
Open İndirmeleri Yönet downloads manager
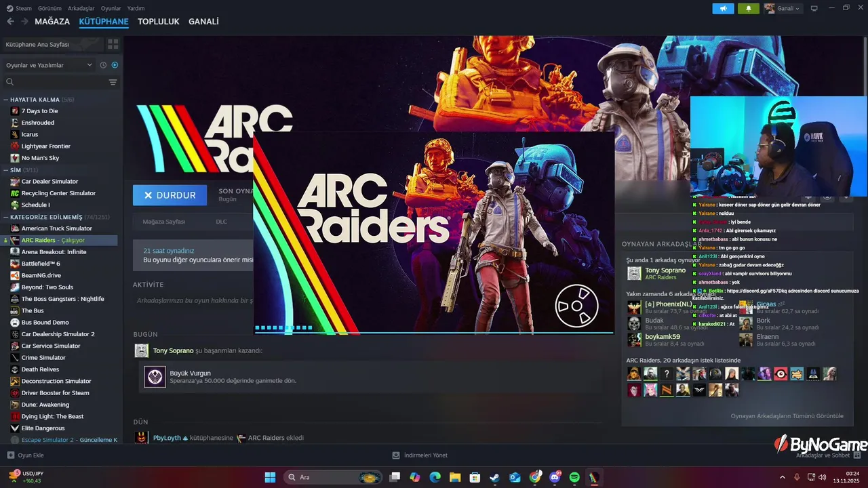[x=420, y=455]
